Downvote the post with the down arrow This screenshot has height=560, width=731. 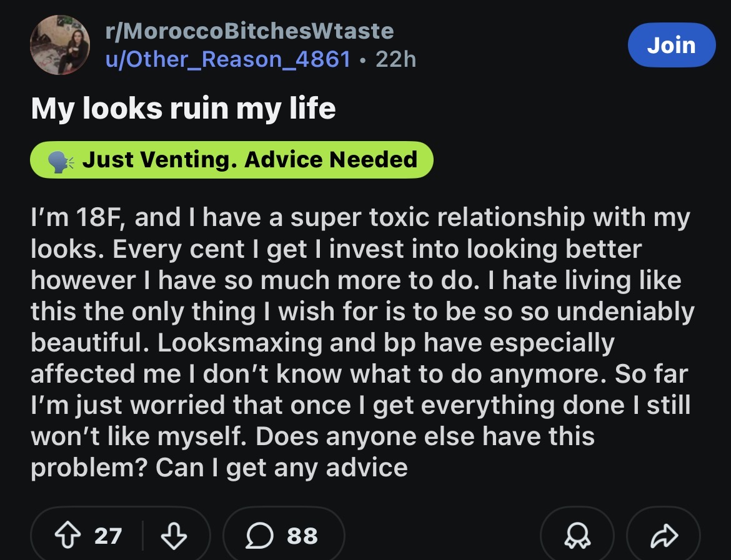(x=174, y=535)
